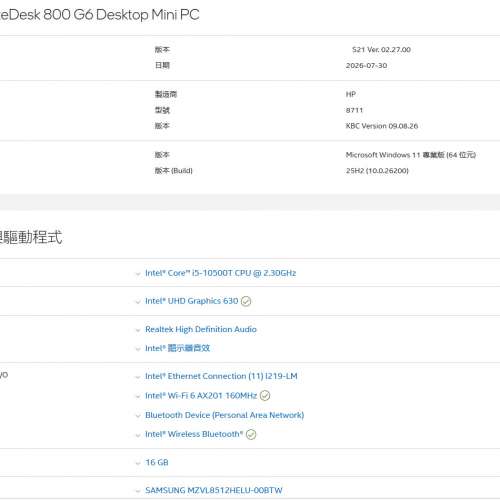Select the Microsoft Windows 11 edition text
This screenshot has width=500, height=500.
coord(411,155)
